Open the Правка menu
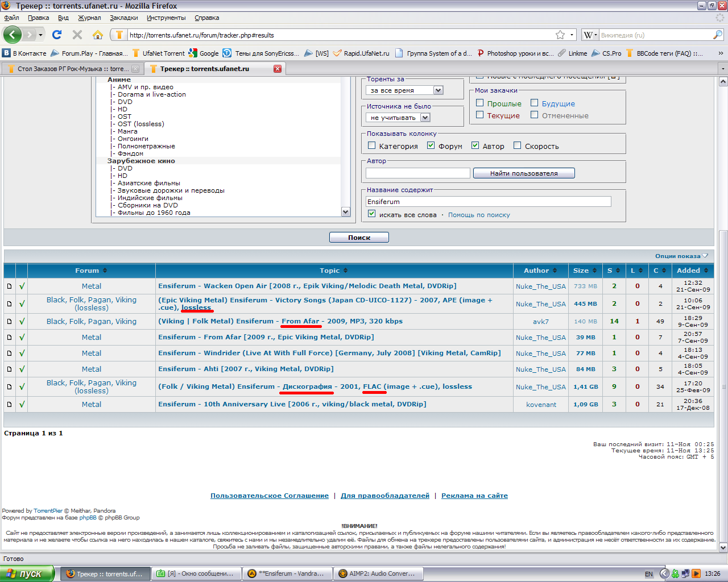The image size is (728, 582). tap(39, 18)
